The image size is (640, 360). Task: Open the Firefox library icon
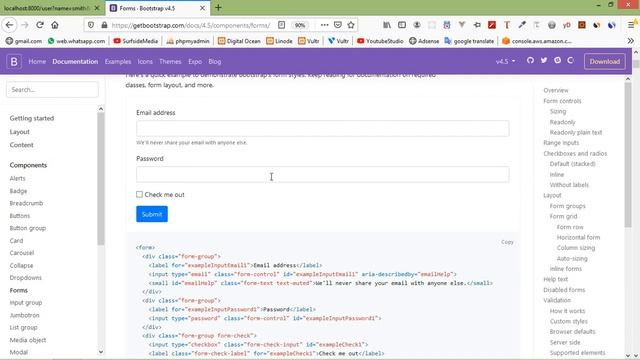coord(387,25)
